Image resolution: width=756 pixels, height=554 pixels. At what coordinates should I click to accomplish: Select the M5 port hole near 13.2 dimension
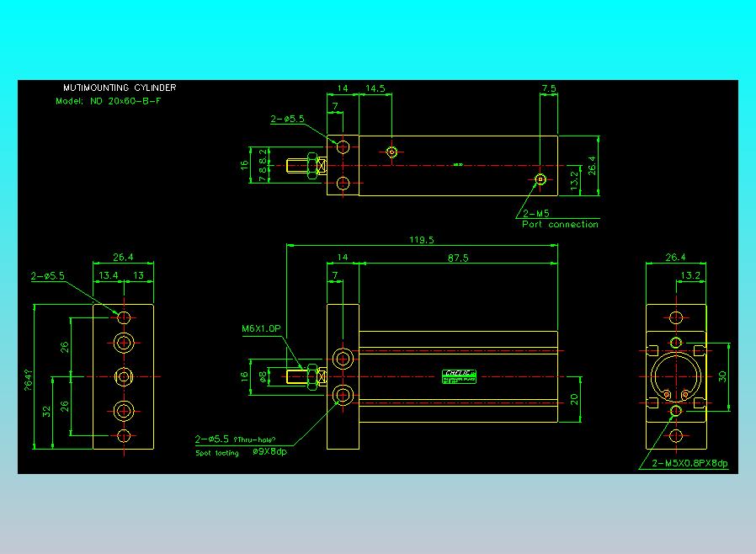click(x=540, y=179)
